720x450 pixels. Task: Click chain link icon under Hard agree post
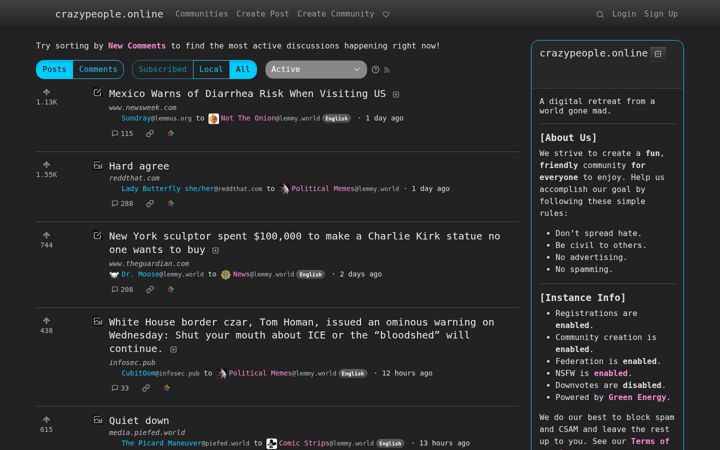(x=150, y=203)
